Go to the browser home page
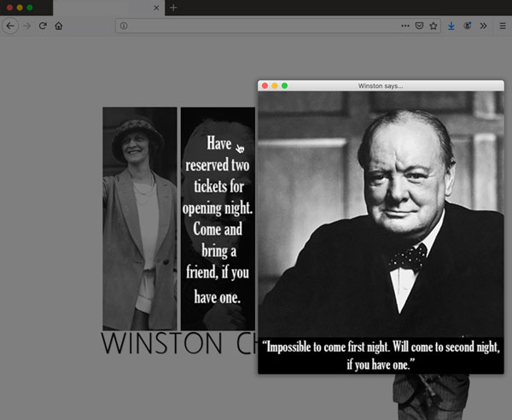This screenshot has width=512, height=420. coord(59,26)
